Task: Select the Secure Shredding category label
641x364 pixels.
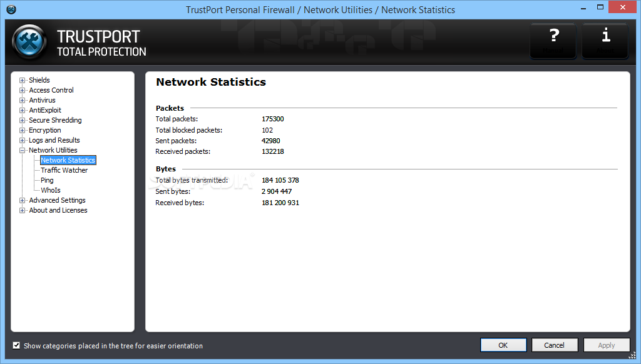Action: coord(55,120)
